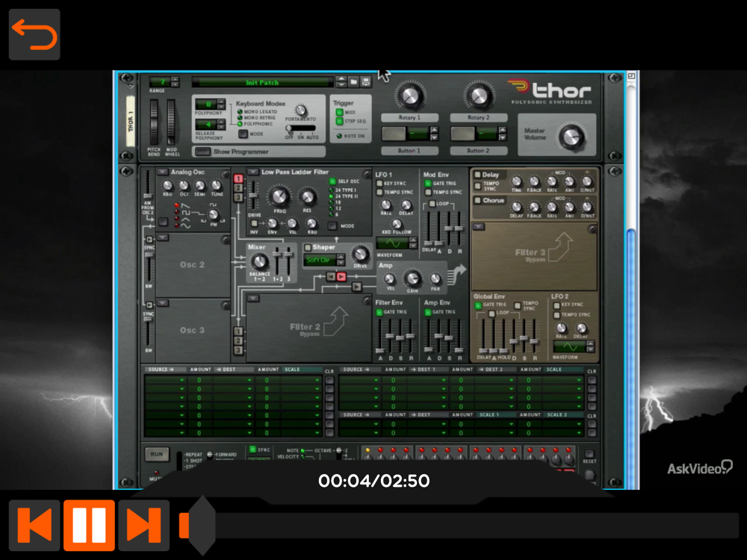Screen dimensions: 747x560
Task: Select the sawtooth waveform LED
Action: click(x=177, y=205)
